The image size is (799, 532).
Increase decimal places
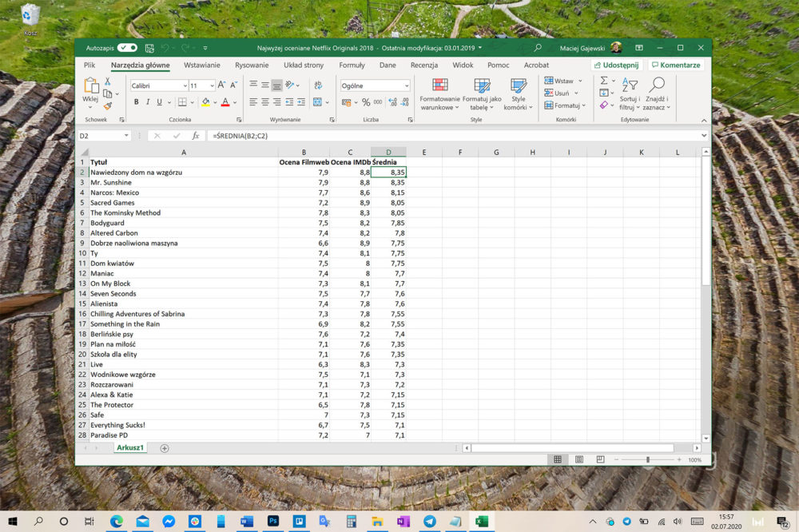(x=392, y=102)
